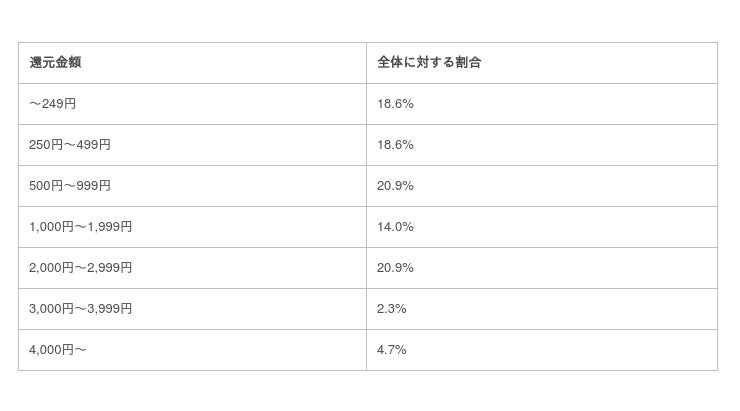Image resolution: width=740 pixels, height=411 pixels.
Task: Select the 14.0% percentage cell
Action: 395,227
